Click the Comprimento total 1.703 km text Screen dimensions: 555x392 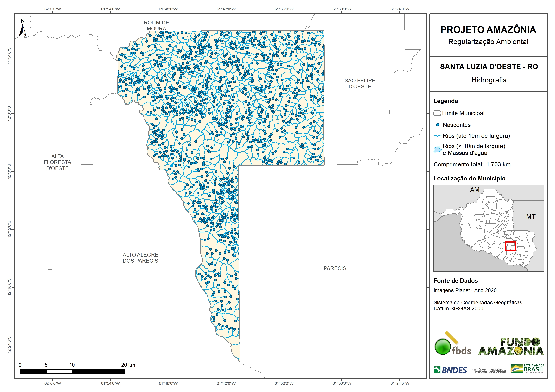click(x=472, y=164)
